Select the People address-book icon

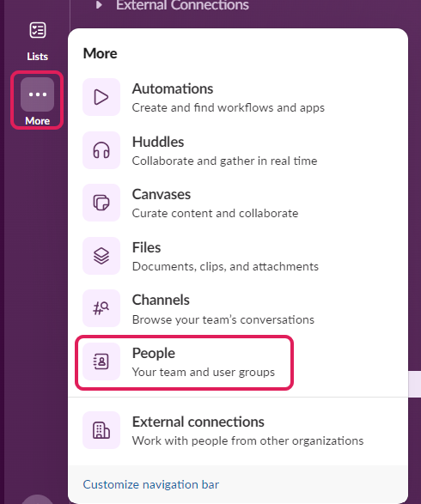pyautogui.click(x=101, y=361)
